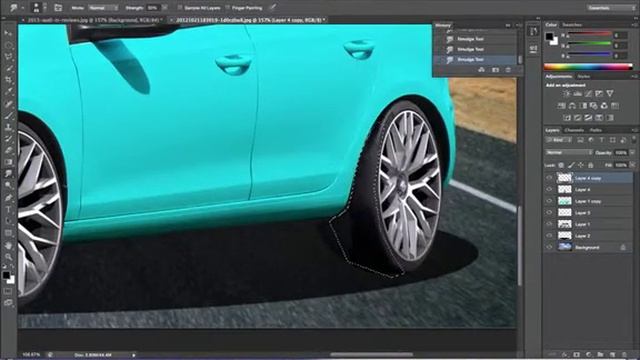Click the Strength value field
This screenshot has width=640, height=360.
coord(153,8)
